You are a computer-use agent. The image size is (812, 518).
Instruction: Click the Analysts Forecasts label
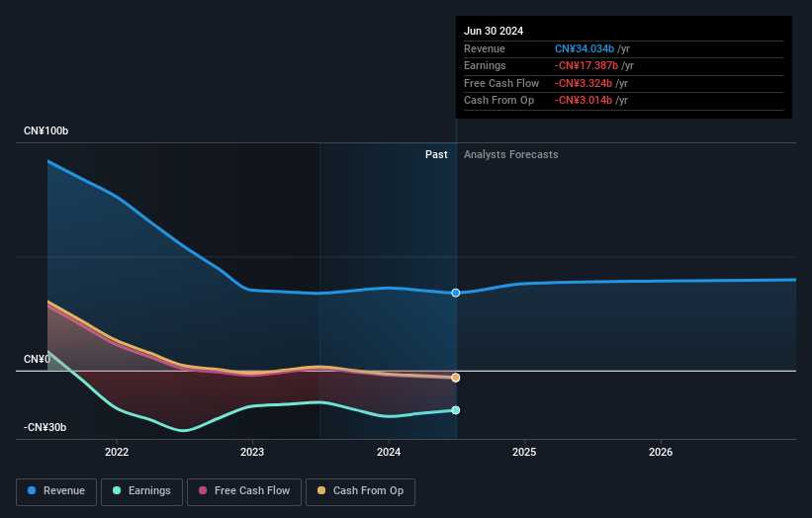(511, 155)
